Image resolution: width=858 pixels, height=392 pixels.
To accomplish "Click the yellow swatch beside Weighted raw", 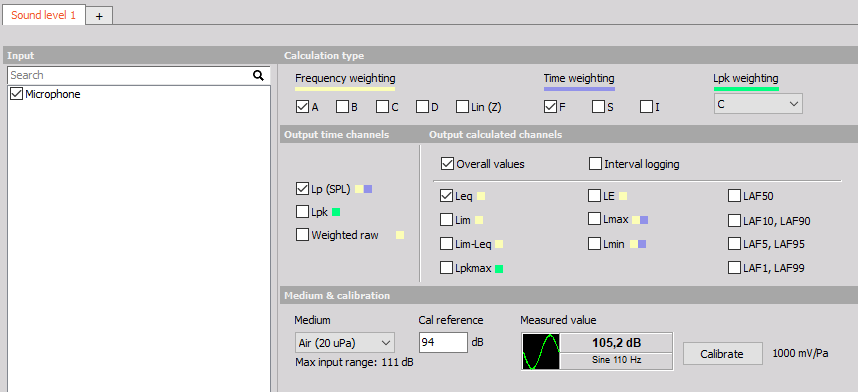I will pos(400,235).
